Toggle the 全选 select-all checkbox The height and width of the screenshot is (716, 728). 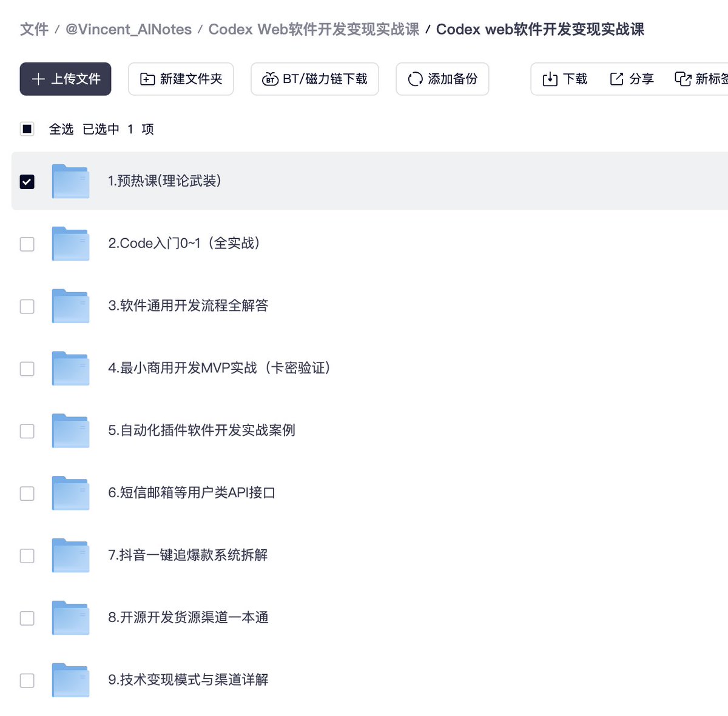pos(27,129)
